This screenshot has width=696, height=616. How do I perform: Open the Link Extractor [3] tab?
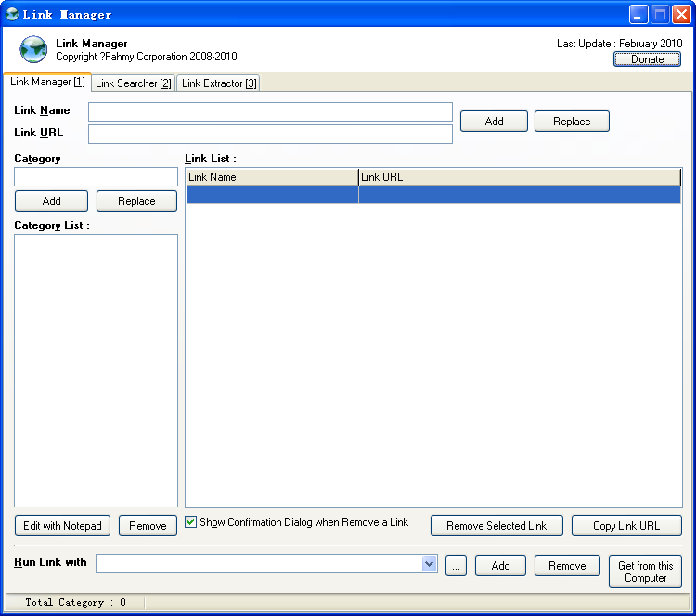point(219,83)
